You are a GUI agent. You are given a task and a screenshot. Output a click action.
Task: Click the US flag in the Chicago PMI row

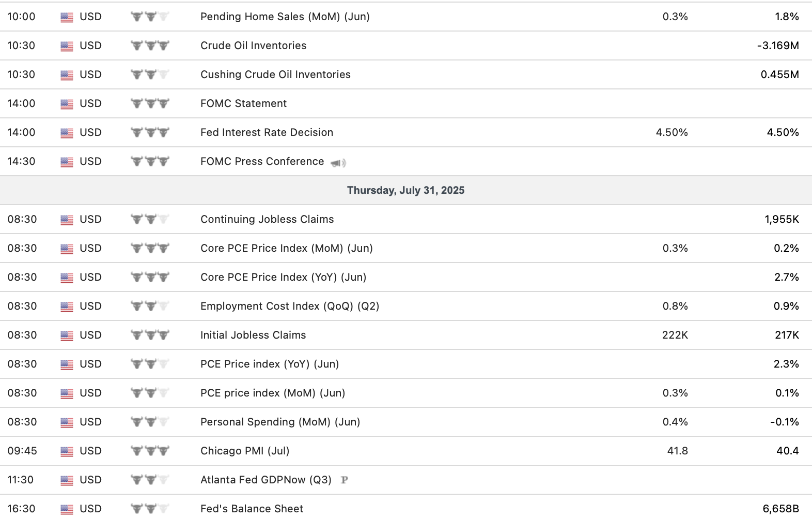[x=67, y=451]
